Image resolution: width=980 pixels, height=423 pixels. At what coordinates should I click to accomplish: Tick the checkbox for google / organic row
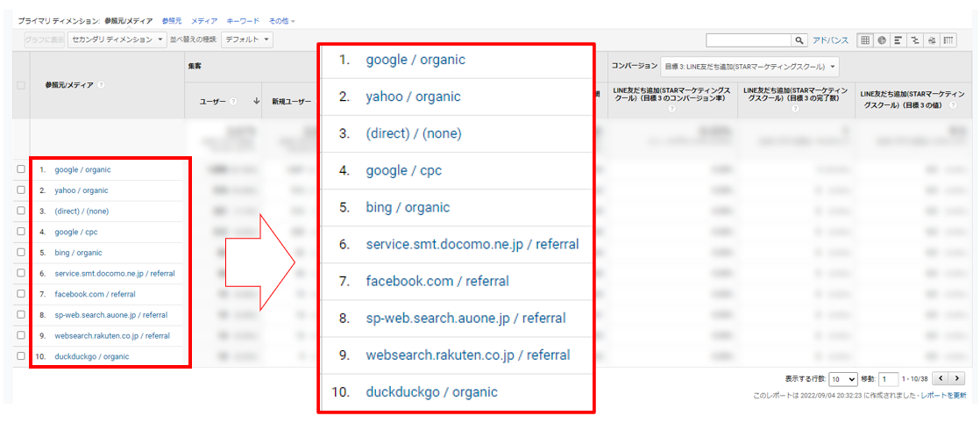click(20, 169)
